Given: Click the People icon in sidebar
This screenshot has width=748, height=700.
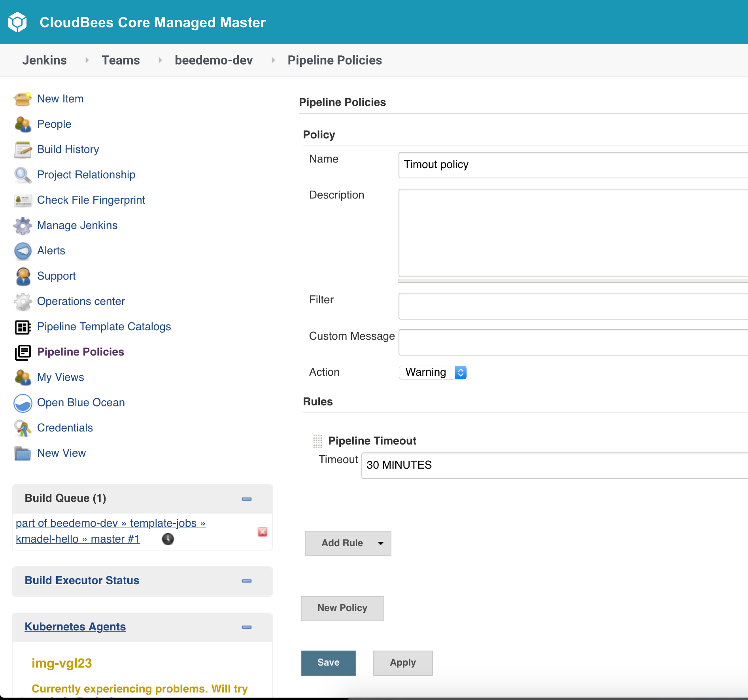Looking at the screenshot, I should (23, 124).
